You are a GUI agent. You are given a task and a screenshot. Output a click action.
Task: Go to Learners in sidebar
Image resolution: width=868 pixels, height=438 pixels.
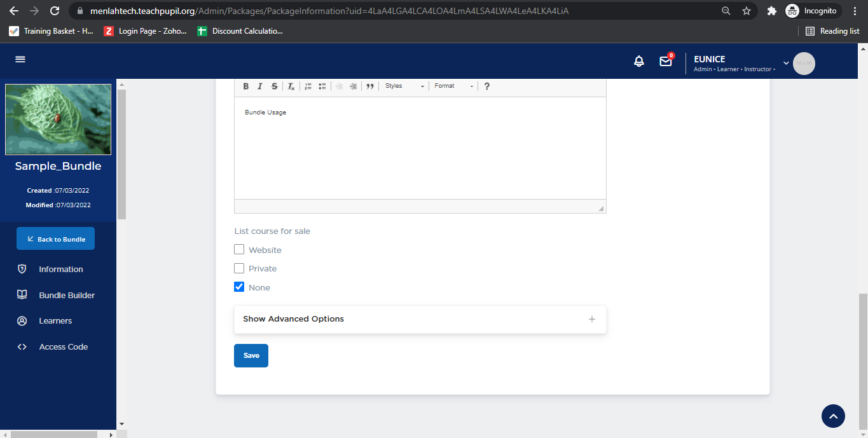55,321
